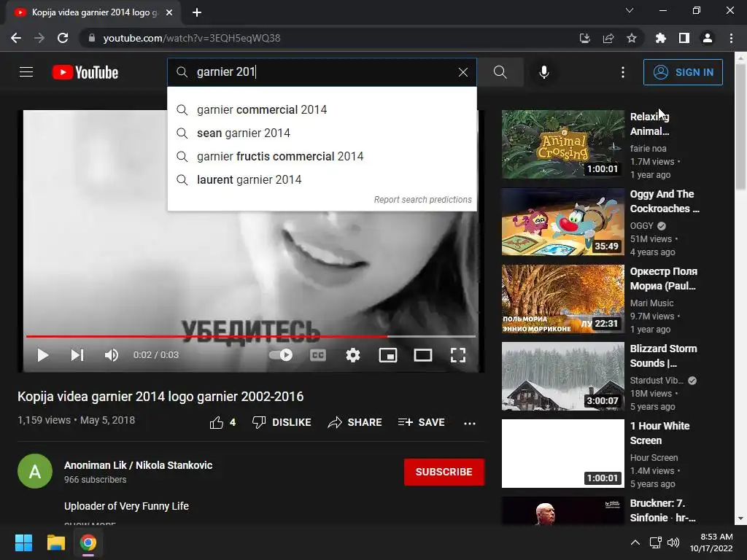Open File Explorer from the taskbar
Viewport: 747px width, 560px height.
(55, 542)
